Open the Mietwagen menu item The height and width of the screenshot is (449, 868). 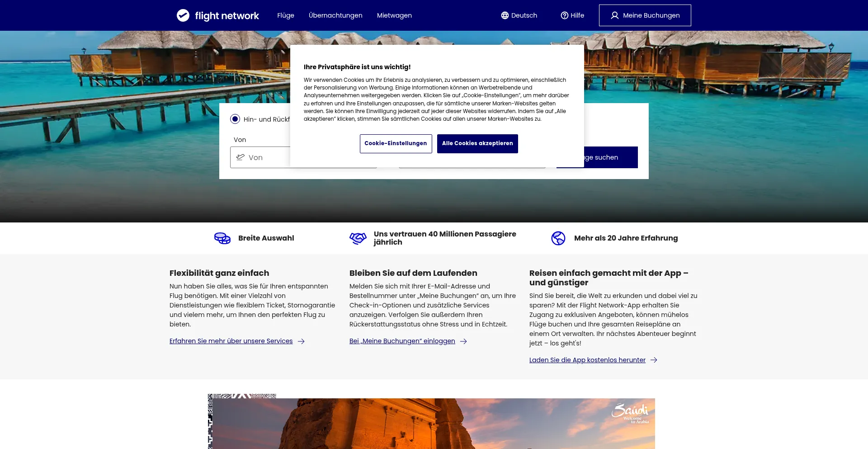tap(394, 15)
